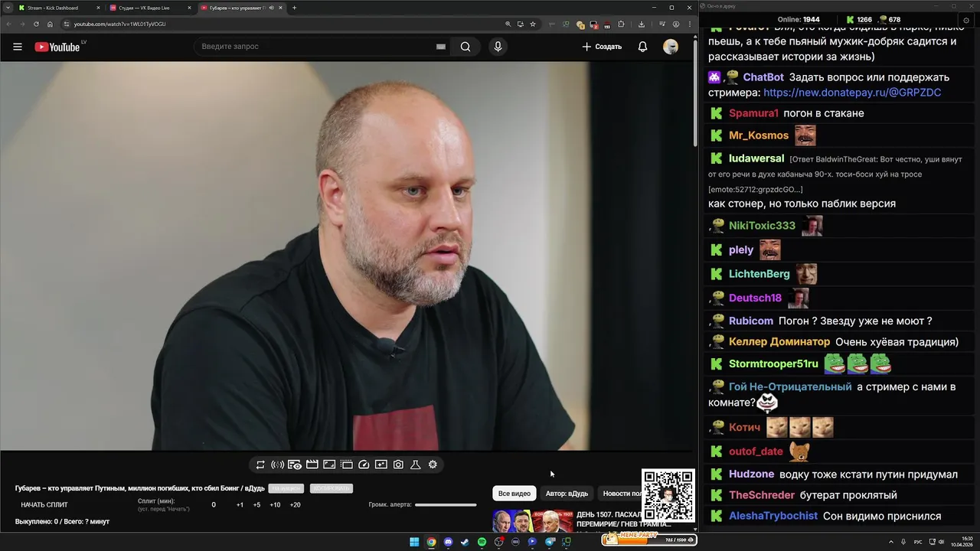Image resolution: width=980 pixels, height=551 pixels.
Task: Open a new browser tab with plus button
Action: [x=294, y=8]
